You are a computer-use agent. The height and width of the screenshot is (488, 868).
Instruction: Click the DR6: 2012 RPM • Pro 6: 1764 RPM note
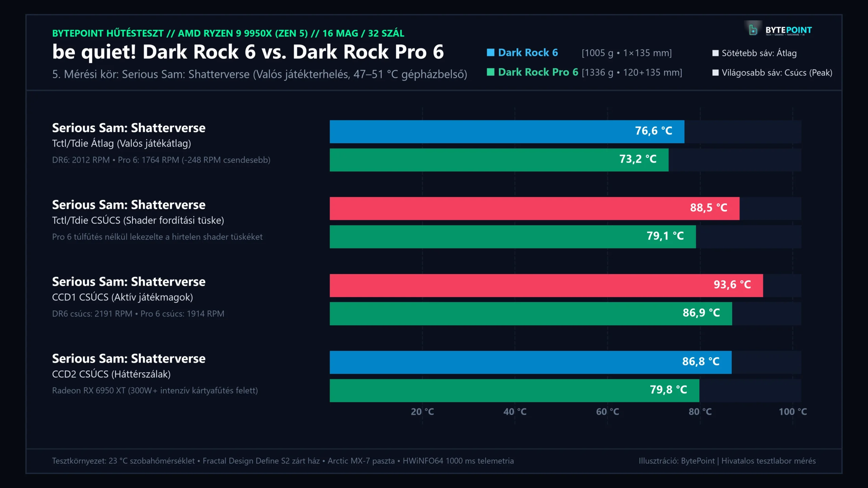[161, 160]
